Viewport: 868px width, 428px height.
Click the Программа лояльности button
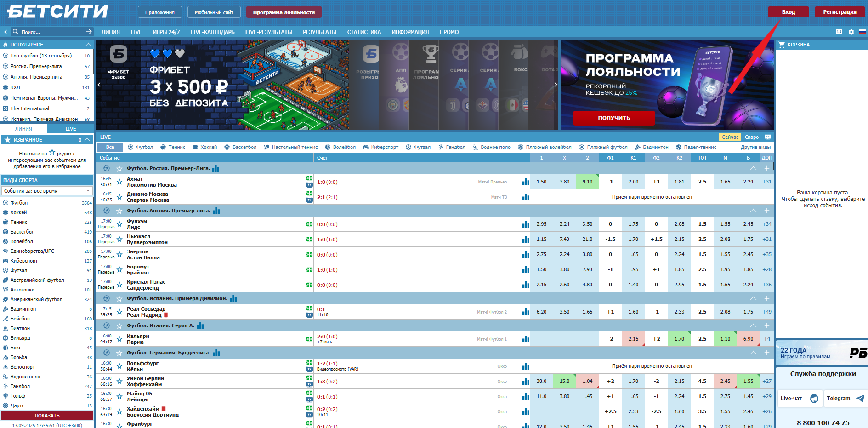(x=284, y=12)
